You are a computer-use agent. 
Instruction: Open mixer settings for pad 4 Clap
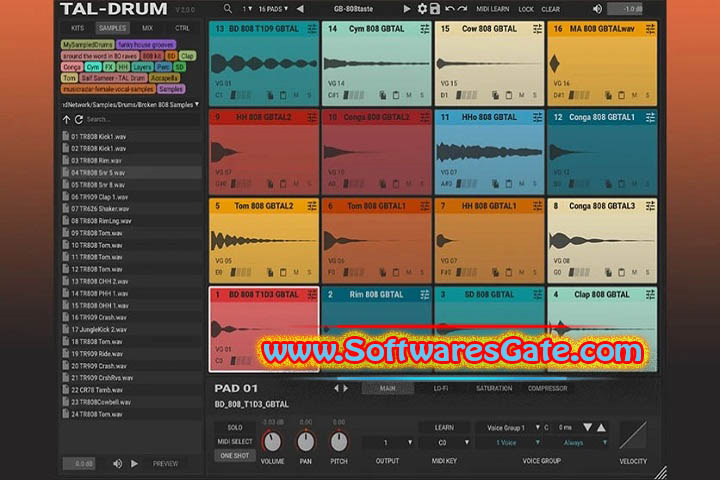pyautogui.click(x=650, y=295)
